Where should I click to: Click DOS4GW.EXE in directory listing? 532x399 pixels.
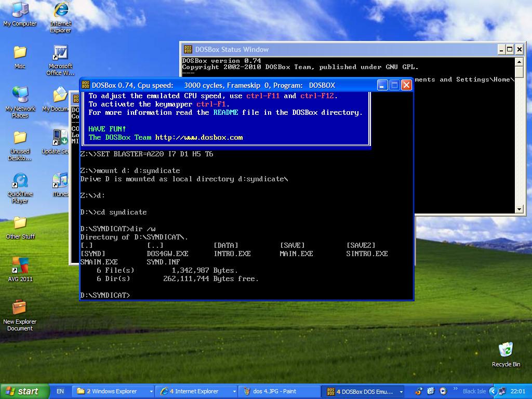[168, 254]
